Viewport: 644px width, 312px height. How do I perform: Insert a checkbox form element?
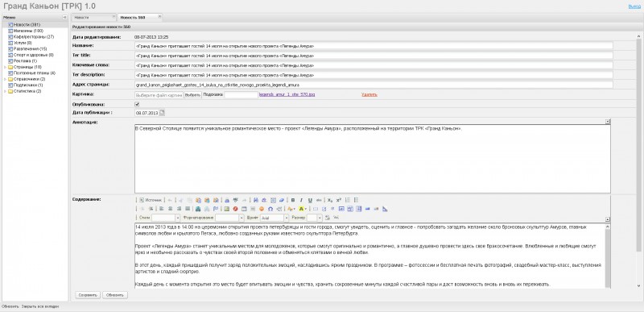(x=324, y=209)
